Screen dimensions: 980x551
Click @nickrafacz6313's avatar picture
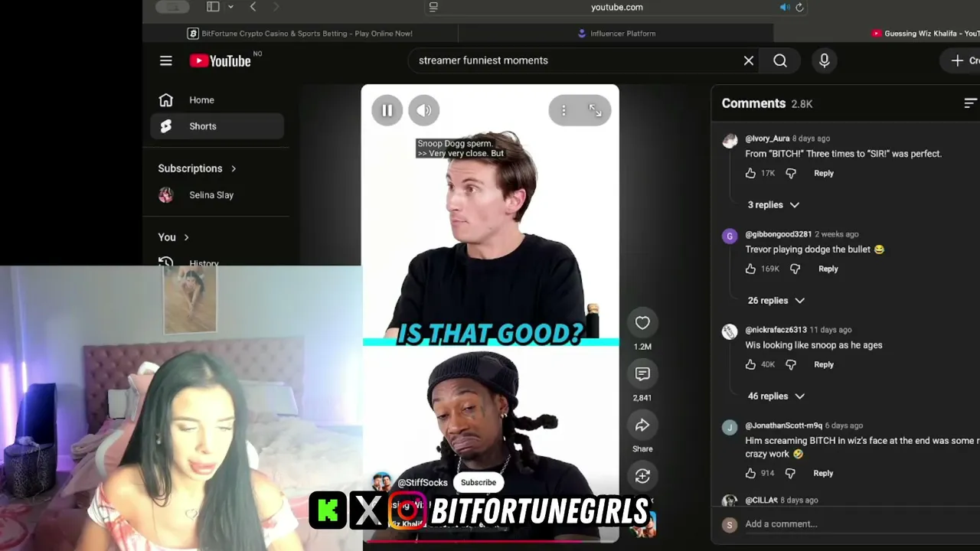click(x=730, y=332)
